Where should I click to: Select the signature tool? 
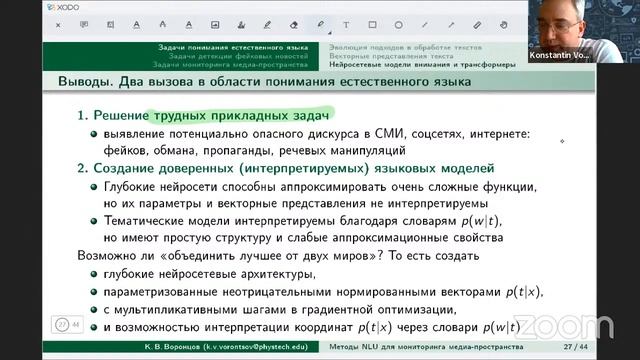tap(241, 25)
